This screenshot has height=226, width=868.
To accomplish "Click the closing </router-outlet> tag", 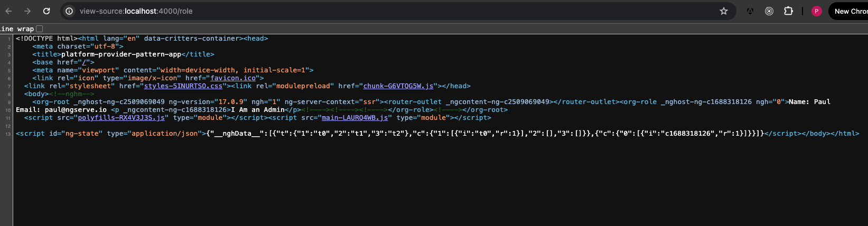I will 586,102.
